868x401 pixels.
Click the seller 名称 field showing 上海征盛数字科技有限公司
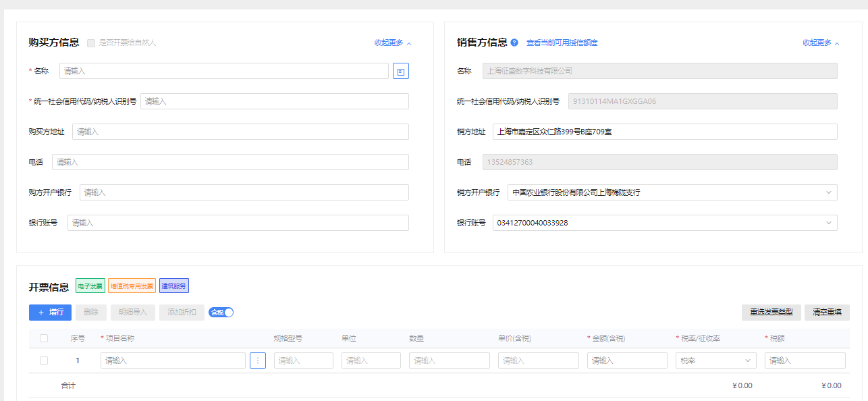[660, 71]
